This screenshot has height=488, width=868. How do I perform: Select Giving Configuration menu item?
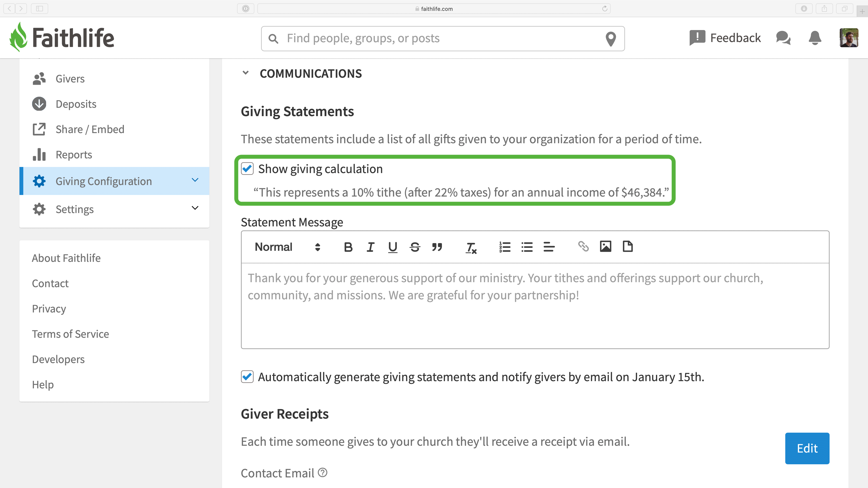click(x=114, y=181)
